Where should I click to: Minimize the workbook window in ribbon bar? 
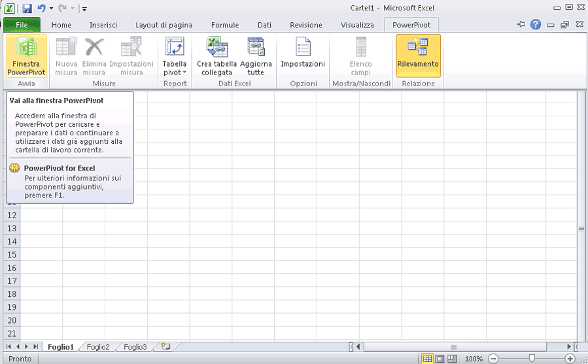click(x=551, y=25)
